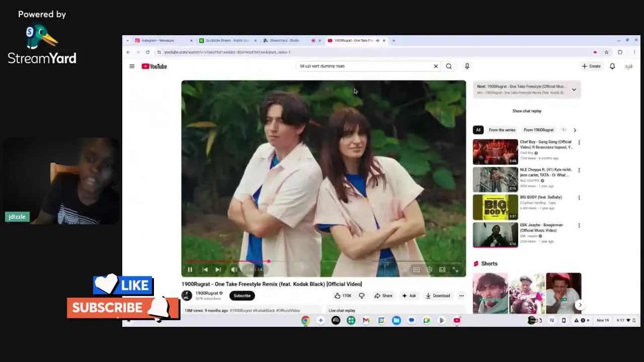Screen dimensions: 644x362
Task: Select the From 1900Rugrat chip
Action: [x=538, y=130]
